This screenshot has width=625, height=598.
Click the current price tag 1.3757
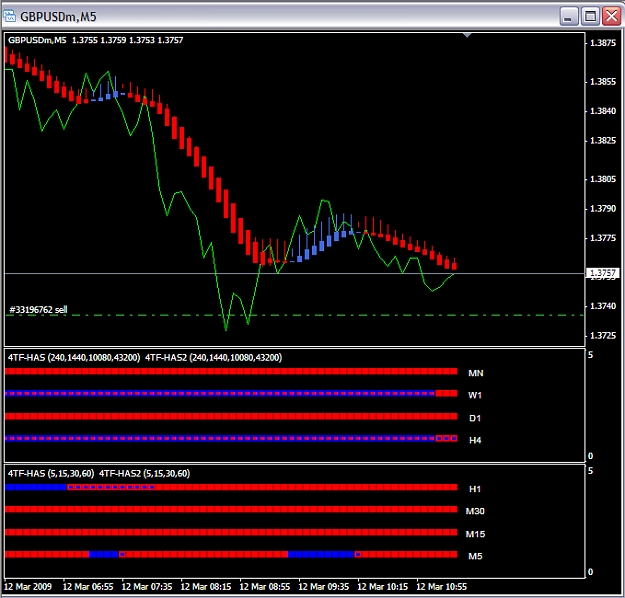603,273
